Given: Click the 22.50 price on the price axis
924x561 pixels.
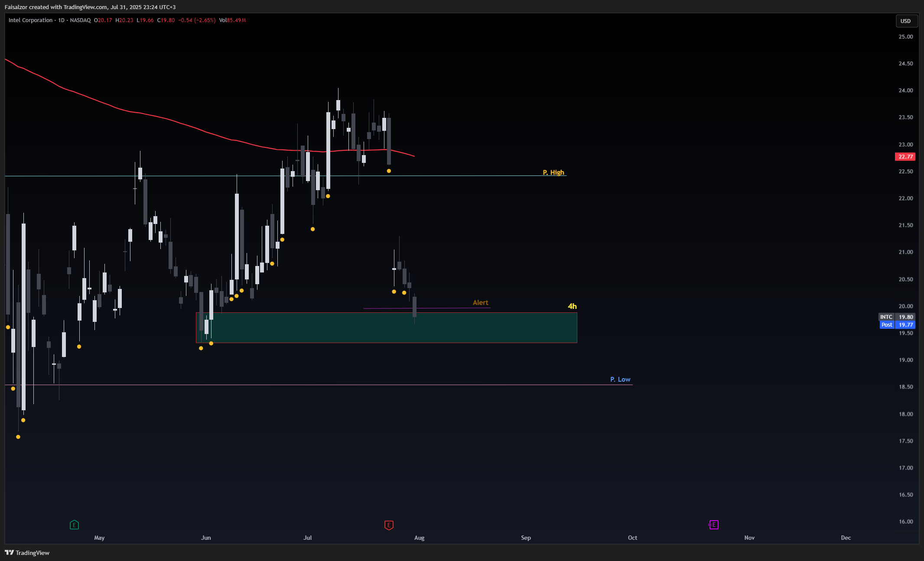Looking at the screenshot, I should pyautogui.click(x=906, y=172).
